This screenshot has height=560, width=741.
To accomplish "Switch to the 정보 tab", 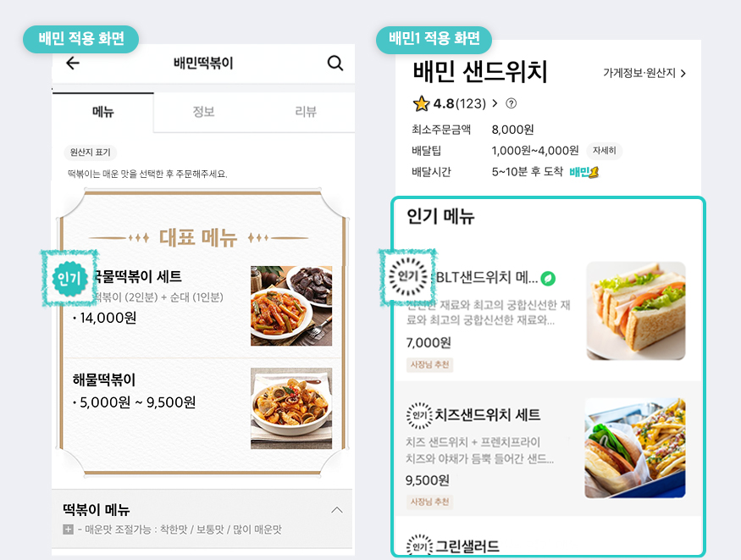I will coord(204,112).
